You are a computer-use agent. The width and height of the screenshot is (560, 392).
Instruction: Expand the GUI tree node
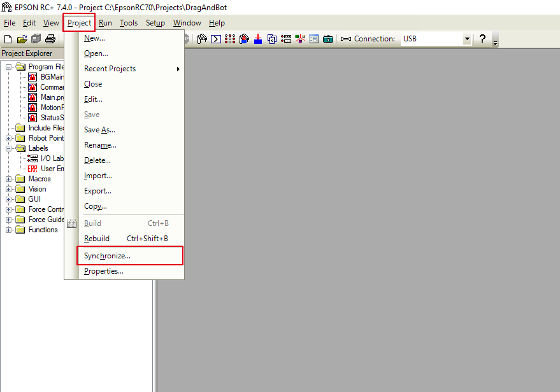pos(8,199)
